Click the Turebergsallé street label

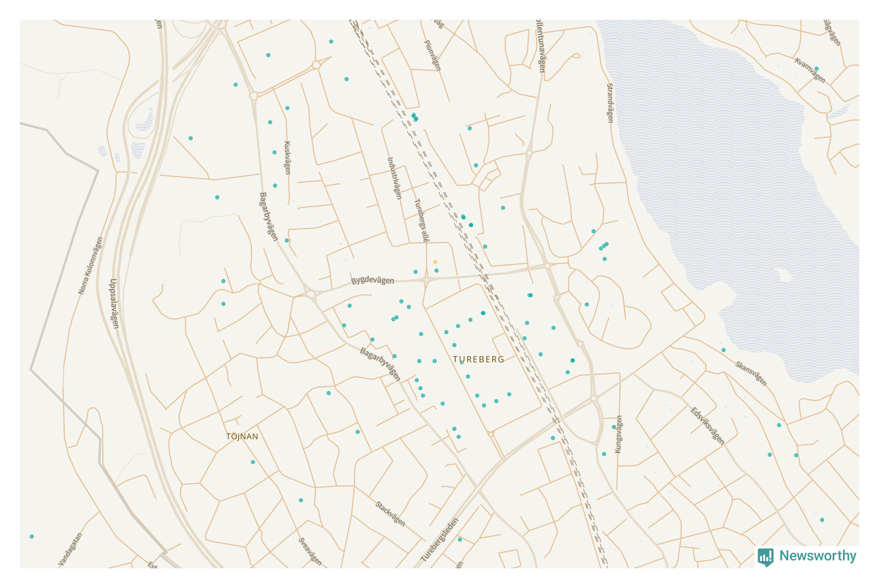pyautogui.click(x=421, y=221)
